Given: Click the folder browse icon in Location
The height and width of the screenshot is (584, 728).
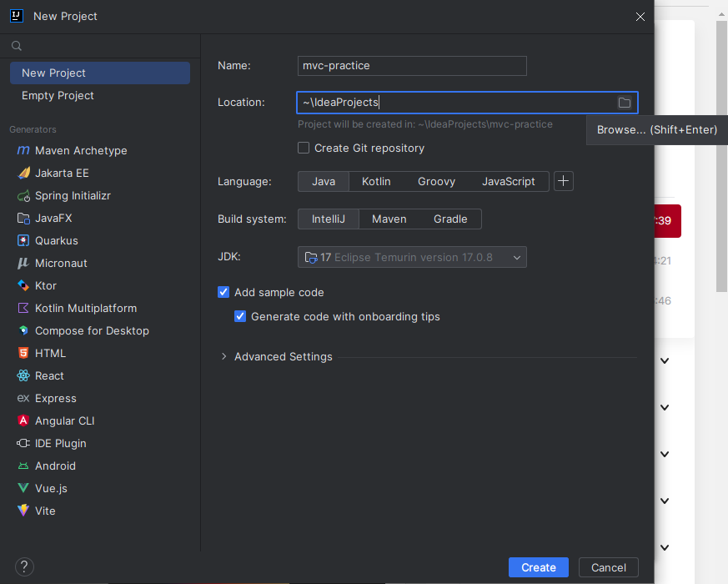Looking at the screenshot, I should click(625, 103).
